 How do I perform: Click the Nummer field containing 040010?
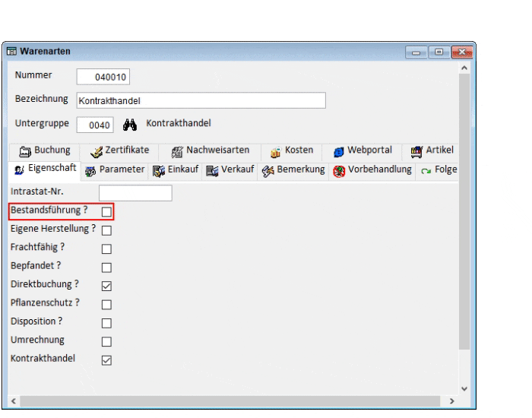(103, 77)
